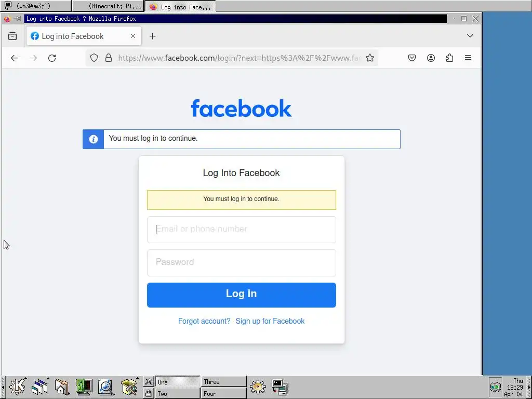Select Log into Face... taskbar entry
The height and width of the screenshot is (399, 532).
pos(180,6)
